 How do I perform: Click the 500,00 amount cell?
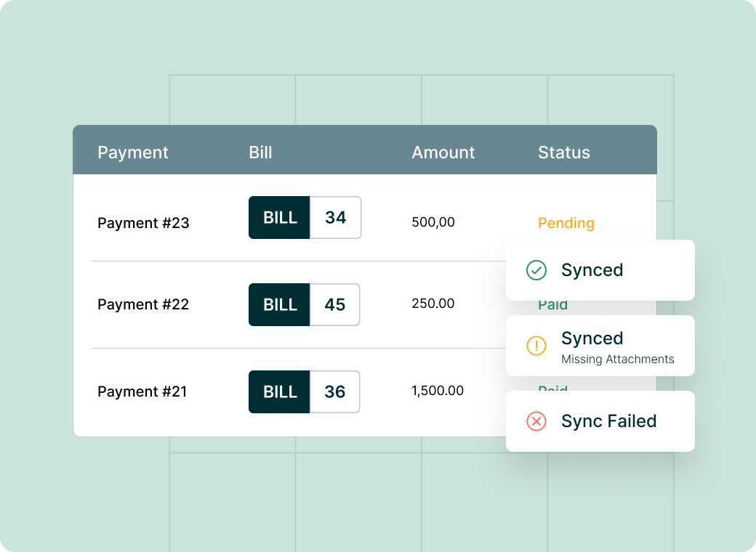click(433, 222)
